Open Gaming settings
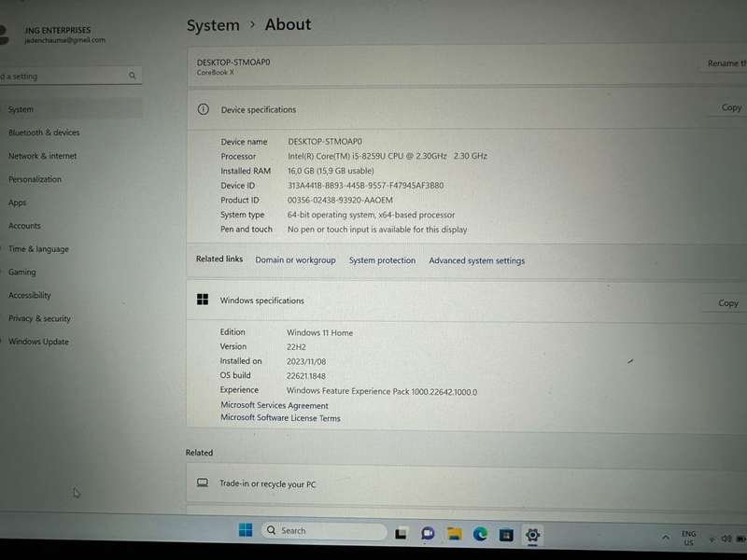Viewport: 747px width, 560px height. click(21, 272)
